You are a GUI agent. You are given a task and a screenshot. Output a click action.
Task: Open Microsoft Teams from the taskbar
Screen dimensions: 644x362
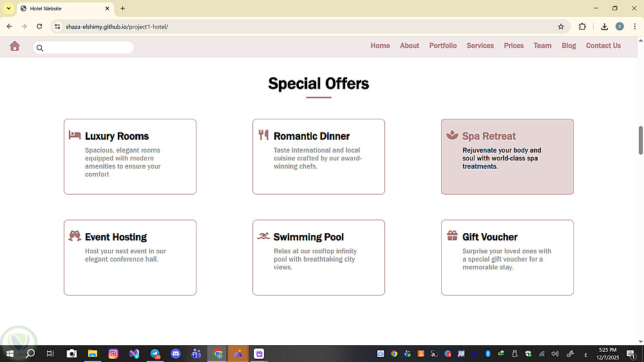coord(196,354)
